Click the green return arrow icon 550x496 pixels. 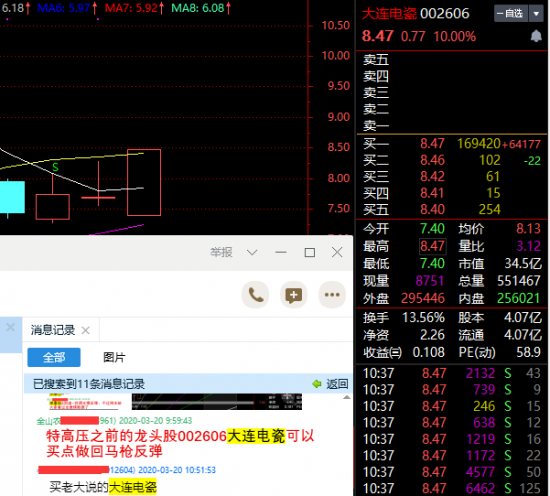click(317, 384)
